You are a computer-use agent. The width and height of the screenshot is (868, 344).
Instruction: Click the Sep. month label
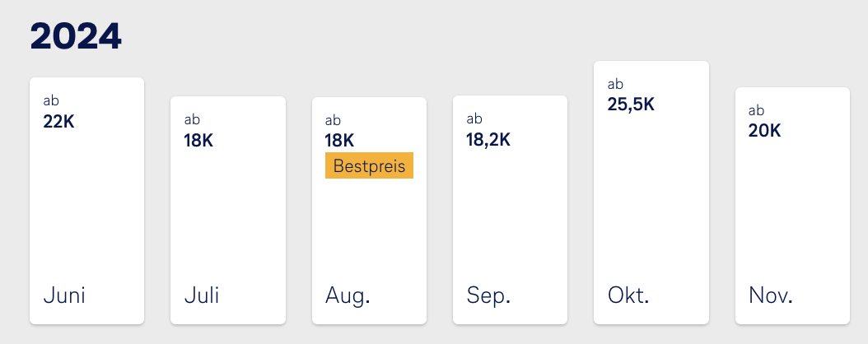point(488,295)
